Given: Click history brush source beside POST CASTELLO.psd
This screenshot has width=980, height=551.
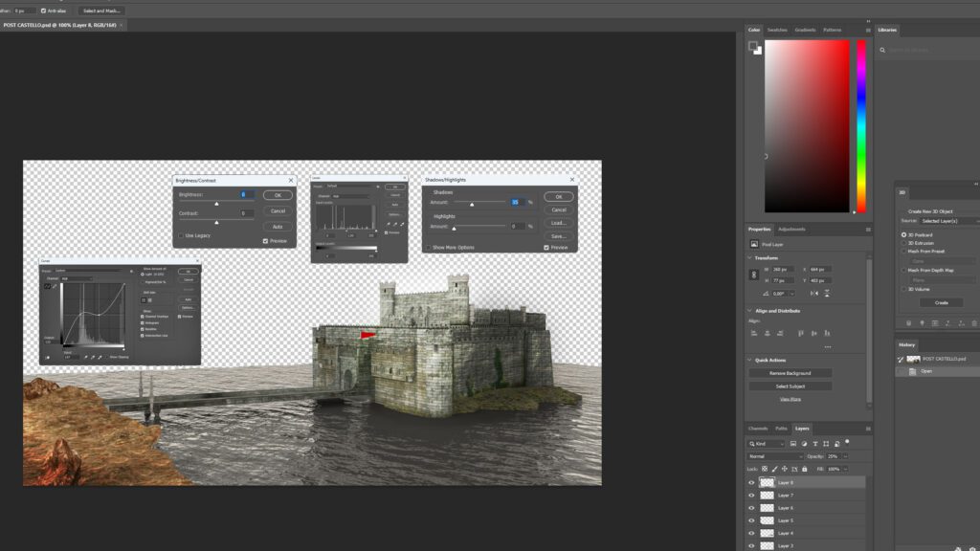Looking at the screenshot, I should (x=901, y=360).
